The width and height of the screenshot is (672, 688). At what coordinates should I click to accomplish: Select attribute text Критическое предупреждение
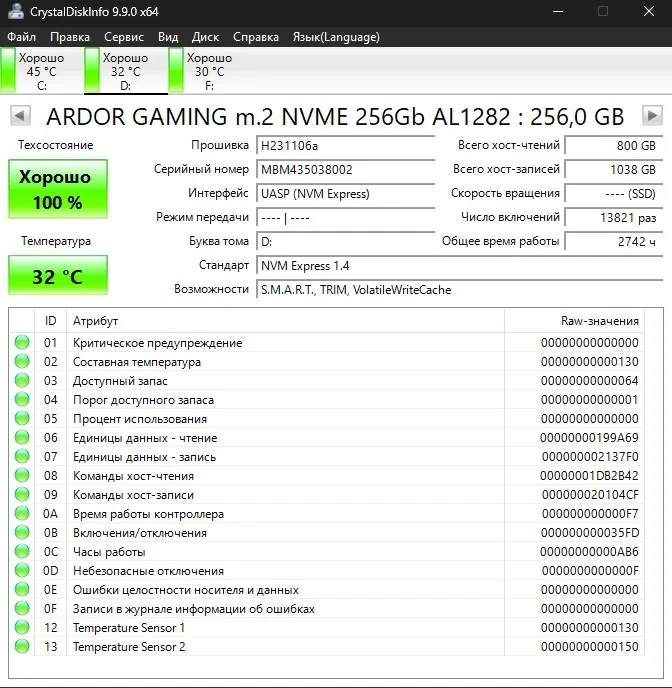pos(157,343)
